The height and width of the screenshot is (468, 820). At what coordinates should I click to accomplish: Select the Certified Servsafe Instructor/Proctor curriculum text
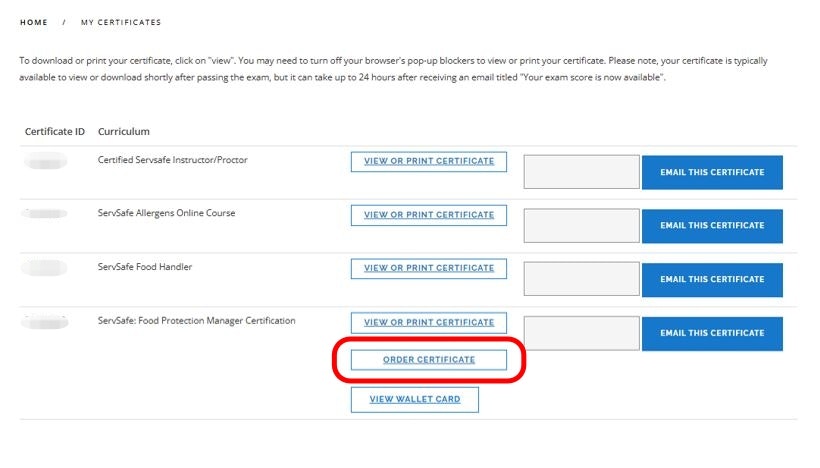coord(173,160)
